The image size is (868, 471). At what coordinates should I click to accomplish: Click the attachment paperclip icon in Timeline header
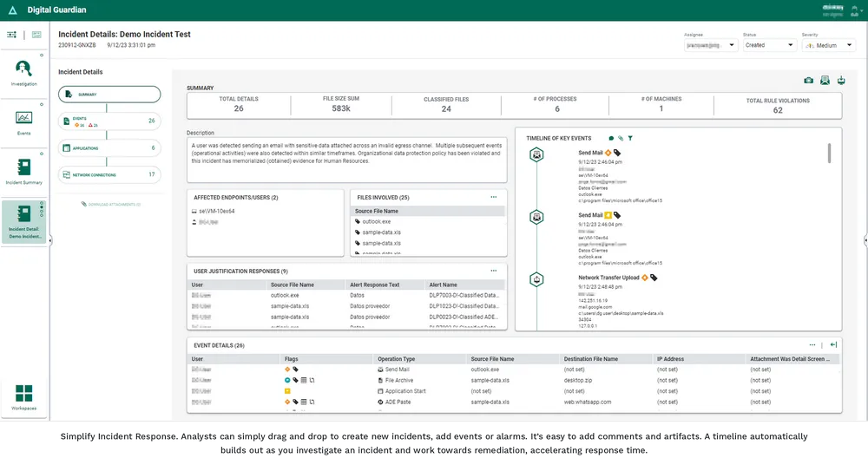coord(621,139)
